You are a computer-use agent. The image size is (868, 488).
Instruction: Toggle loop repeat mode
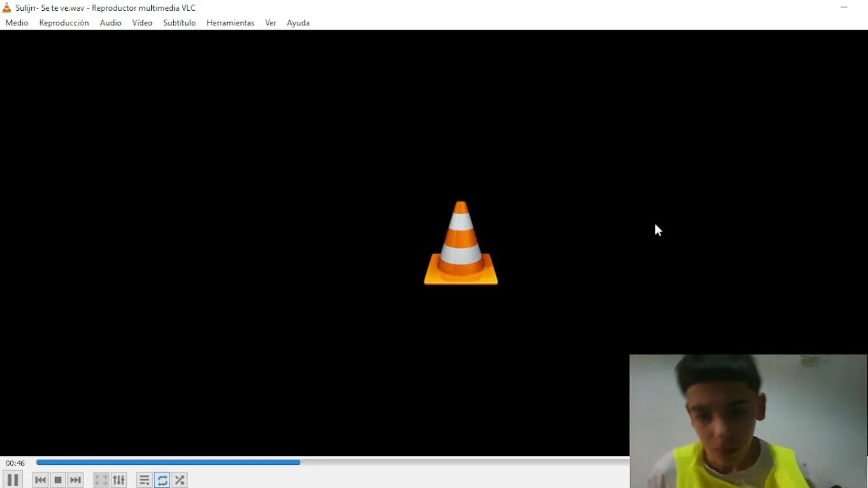(x=162, y=480)
